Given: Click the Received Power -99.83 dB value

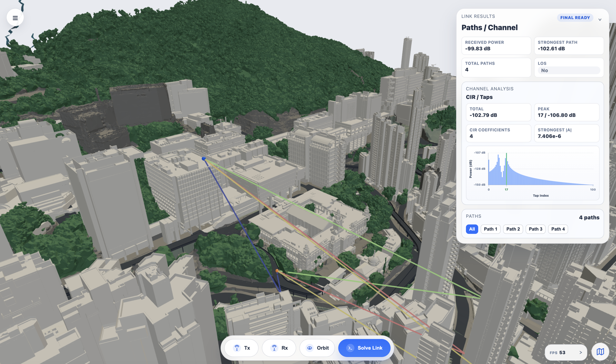Looking at the screenshot, I should pos(478,49).
